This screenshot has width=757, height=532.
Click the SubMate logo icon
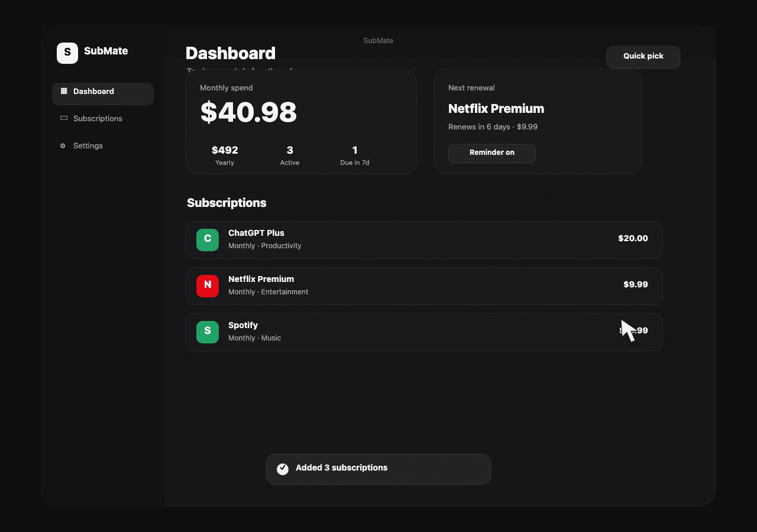pyautogui.click(x=67, y=53)
